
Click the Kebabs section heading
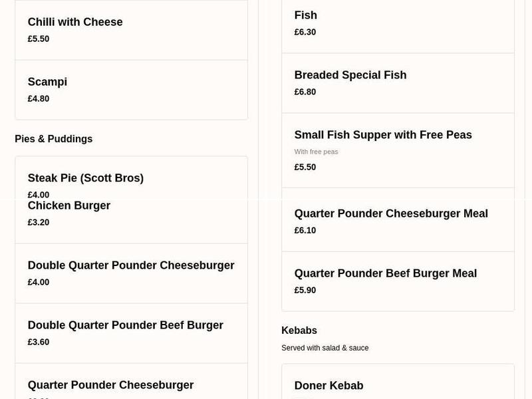click(x=299, y=331)
